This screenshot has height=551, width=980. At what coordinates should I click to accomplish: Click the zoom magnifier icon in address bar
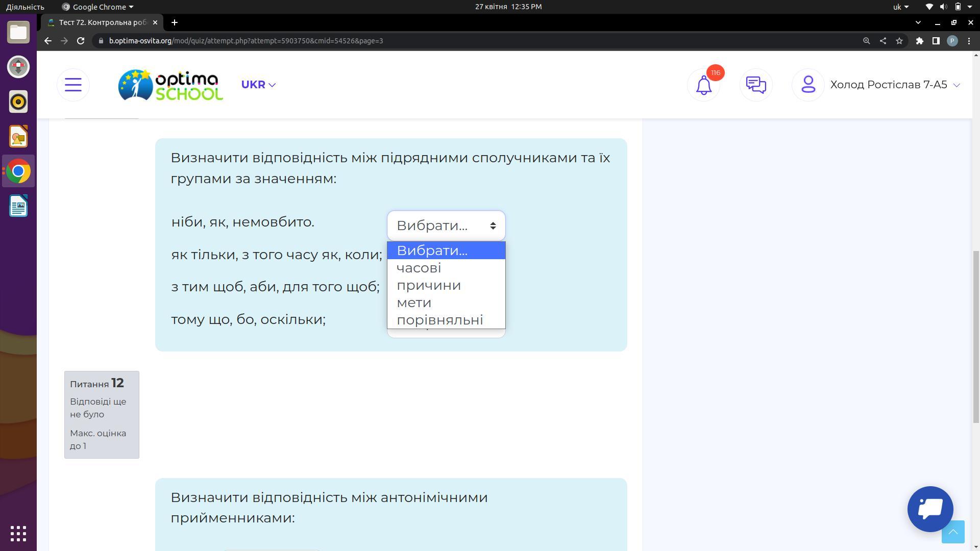tap(866, 41)
